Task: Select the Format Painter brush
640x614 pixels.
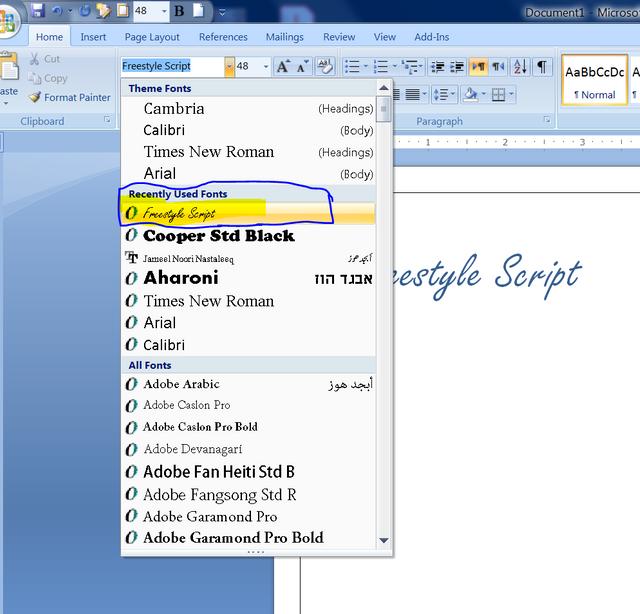Action: (69, 97)
